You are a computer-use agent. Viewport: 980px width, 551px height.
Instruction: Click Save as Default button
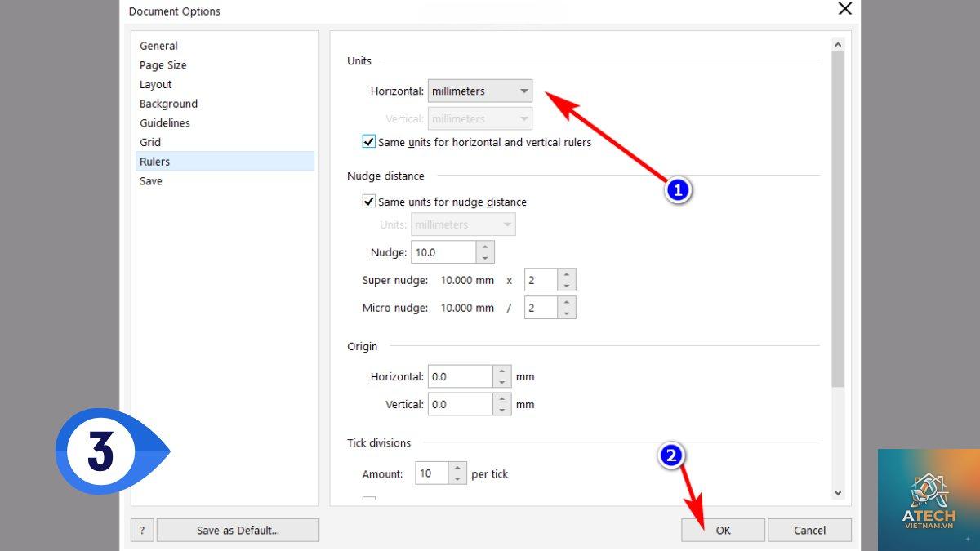click(x=238, y=530)
